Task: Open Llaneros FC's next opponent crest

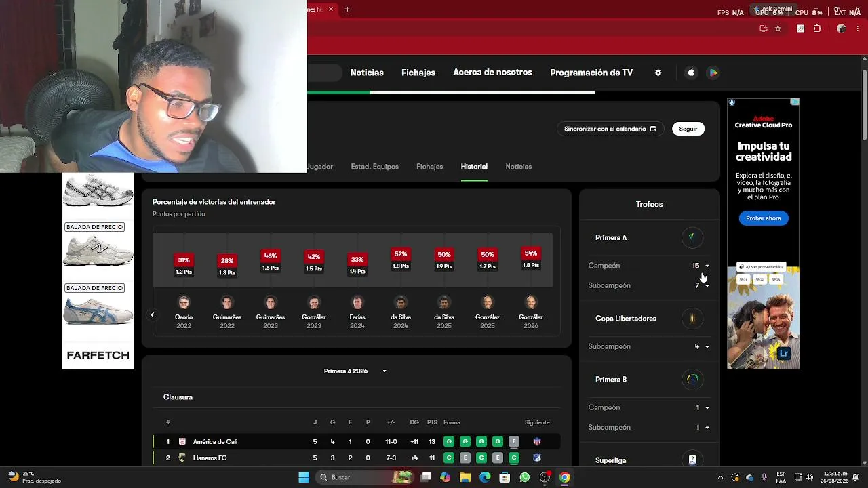Action: click(x=537, y=457)
